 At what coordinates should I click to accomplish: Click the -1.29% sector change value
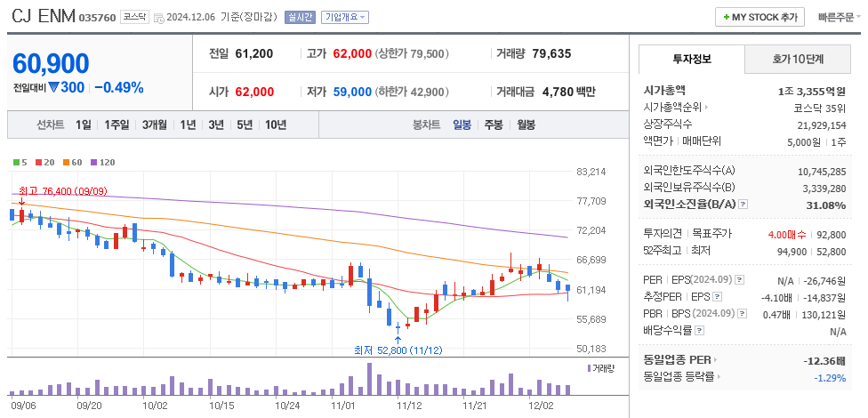coord(830,378)
